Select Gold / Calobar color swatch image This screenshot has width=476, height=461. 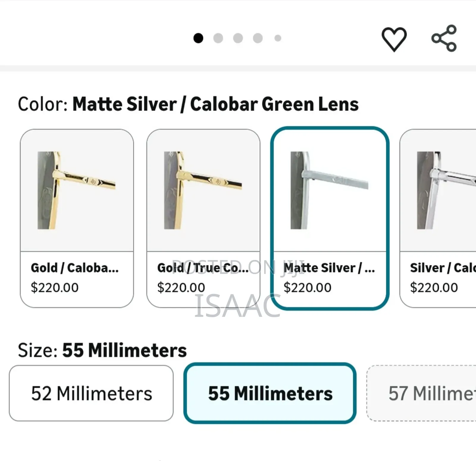(77, 190)
